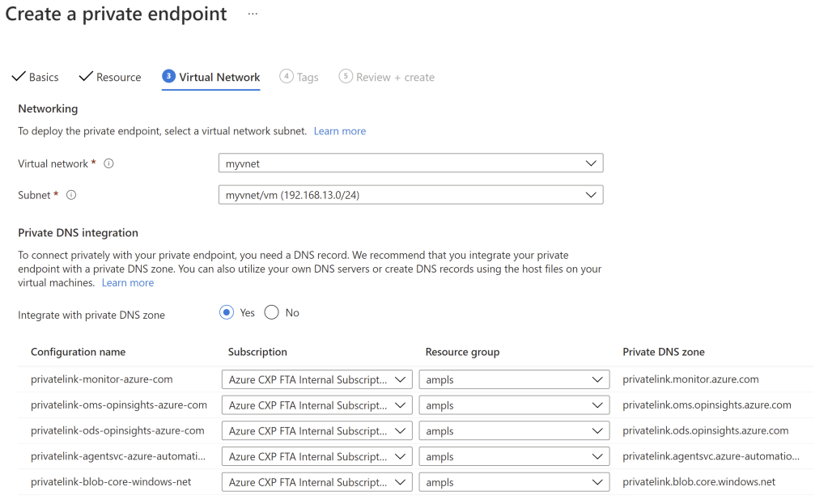Switch to the Basics tab
828x504 pixels.
click(x=44, y=78)
